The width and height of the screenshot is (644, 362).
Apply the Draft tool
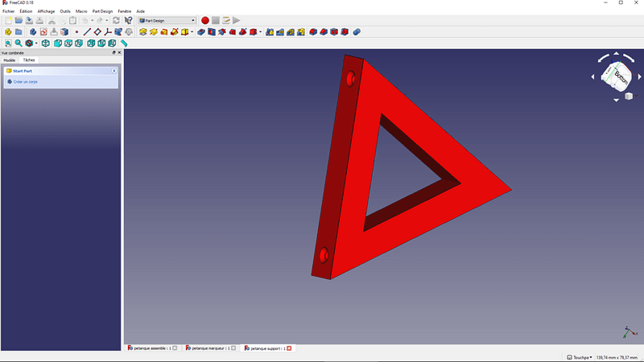tap(334, 32)
